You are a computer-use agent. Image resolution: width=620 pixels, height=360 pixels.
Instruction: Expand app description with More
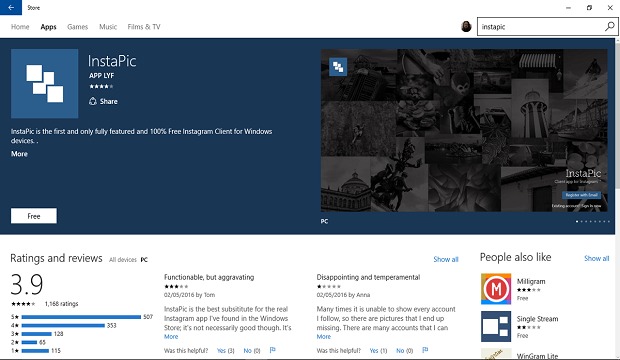[x=19, y=154]
